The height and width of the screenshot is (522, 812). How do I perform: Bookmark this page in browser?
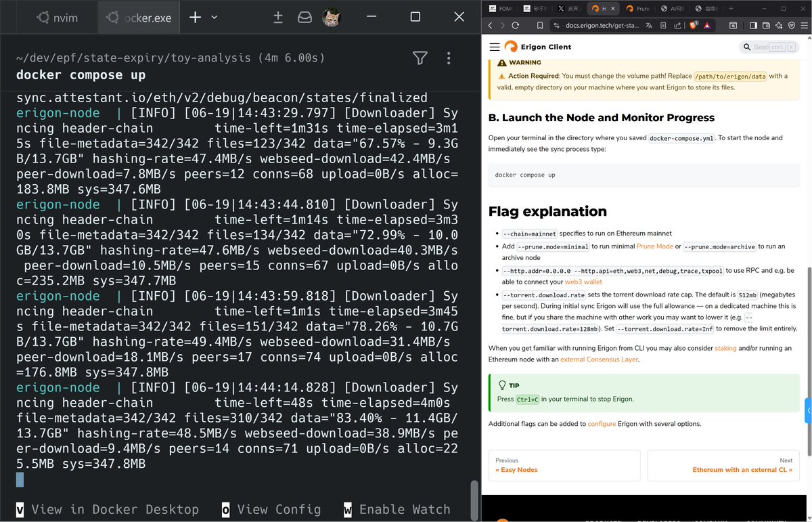click(x=540, y=26)
